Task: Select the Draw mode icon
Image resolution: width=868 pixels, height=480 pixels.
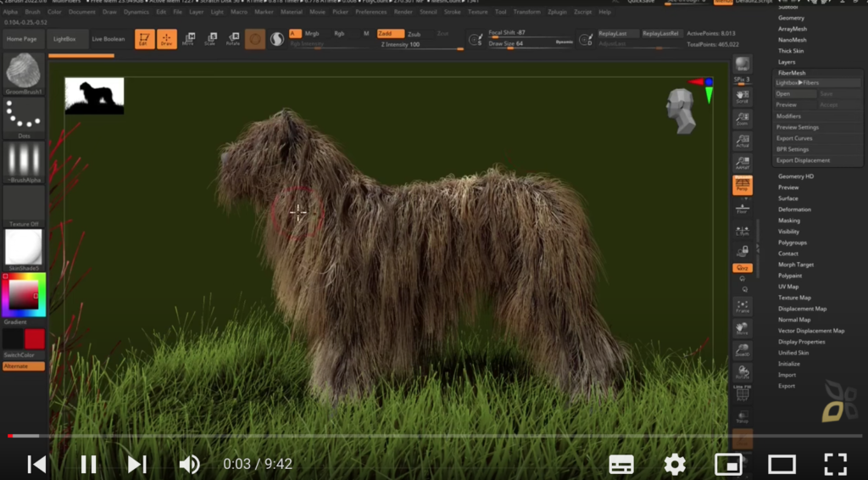Action: point(167,39)
